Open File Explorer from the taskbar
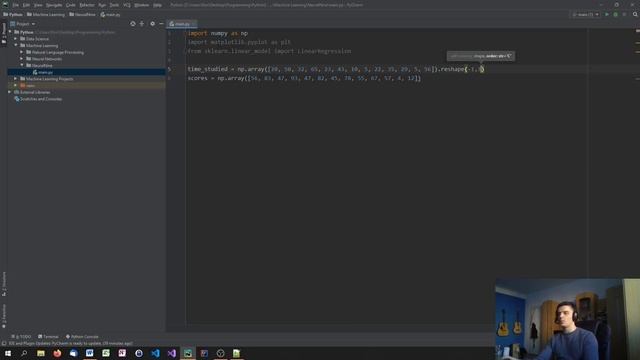The height and width of the screenshot is (360, 640). pos(40,353)
